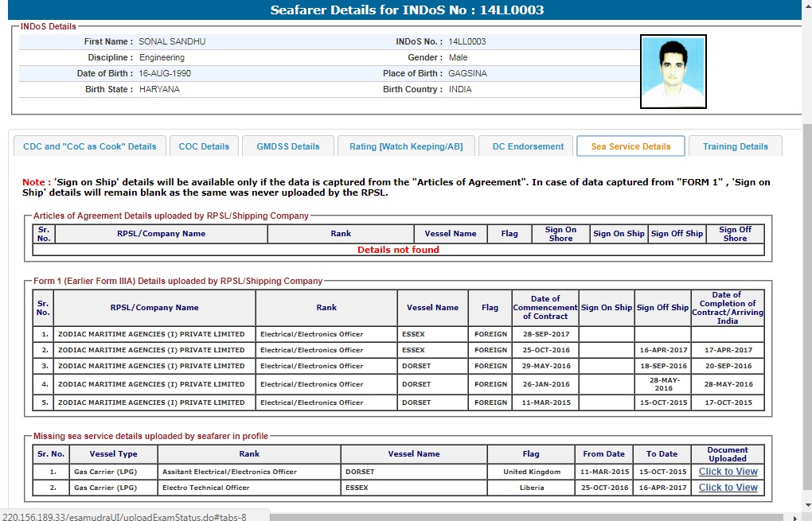The width and height of the screenshot is (812, 521).
Task: Open the Training Details tab
Action: click(x=735, y=146)
